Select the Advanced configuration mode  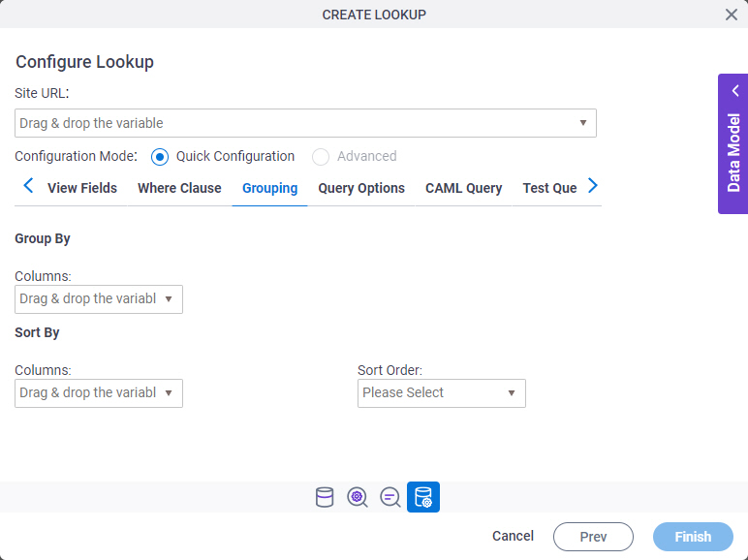tap(321, 156)
